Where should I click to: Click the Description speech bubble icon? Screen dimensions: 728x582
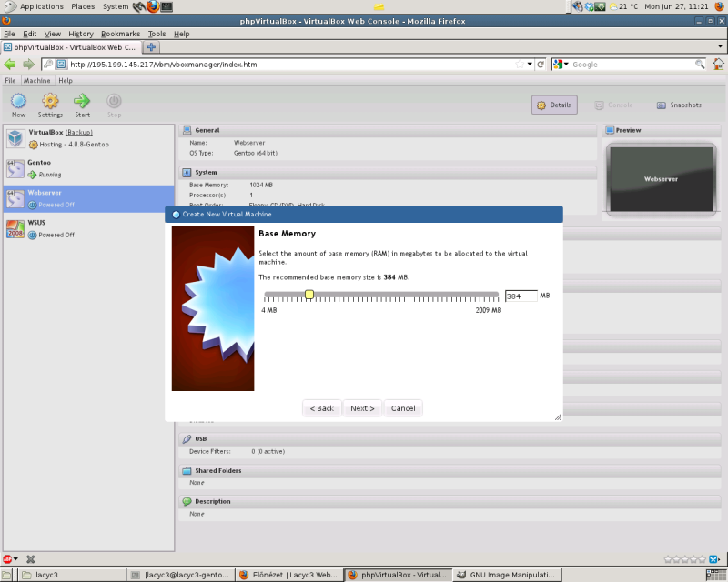click(187, 501)
